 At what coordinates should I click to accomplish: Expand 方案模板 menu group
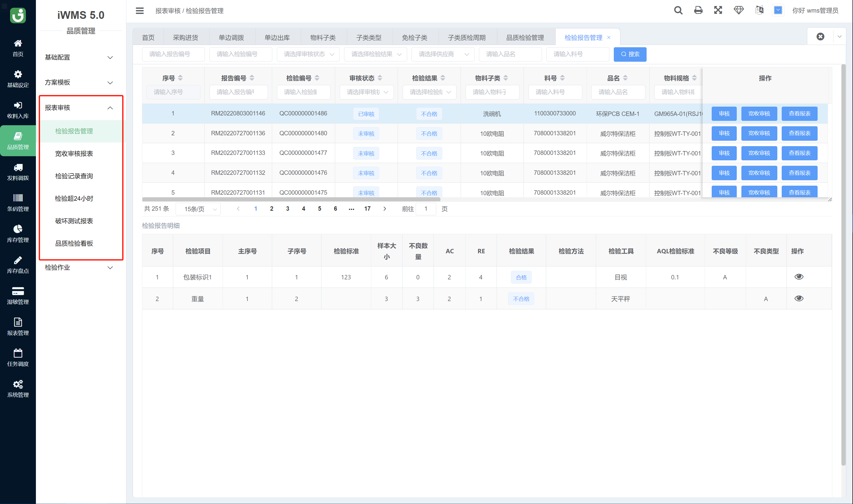81,82
